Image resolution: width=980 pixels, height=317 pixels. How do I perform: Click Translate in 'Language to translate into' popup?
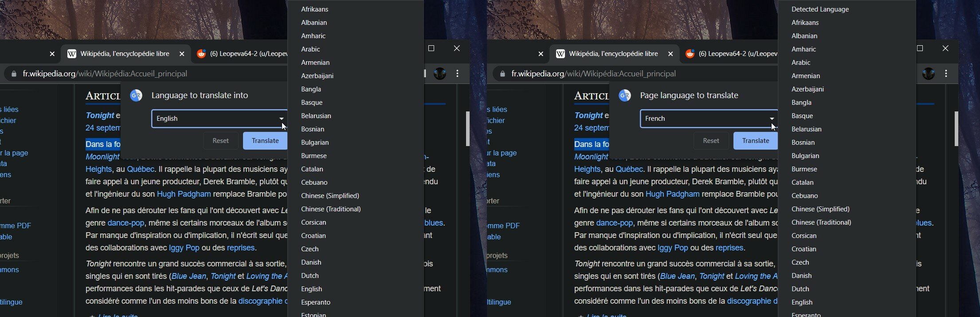click(x=265, y=141)
